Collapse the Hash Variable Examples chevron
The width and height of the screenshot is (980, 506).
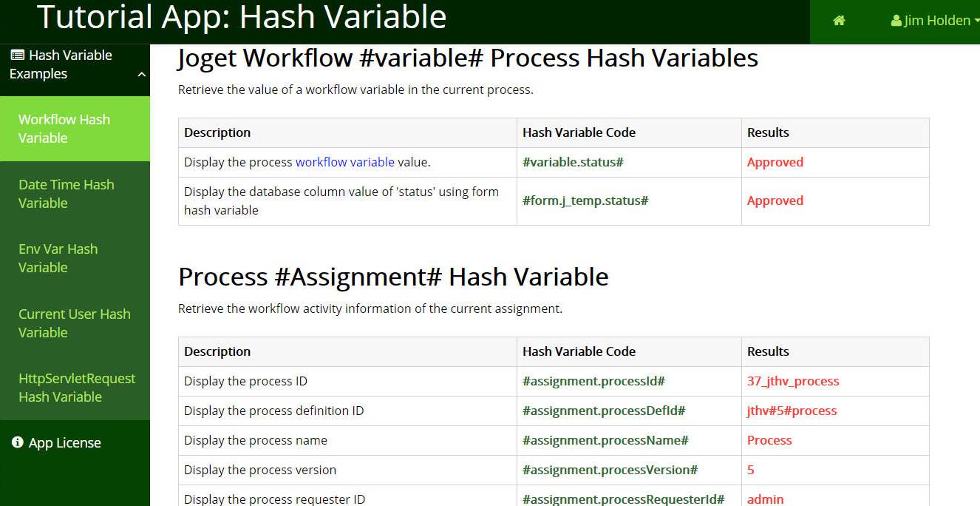(141, 74)
